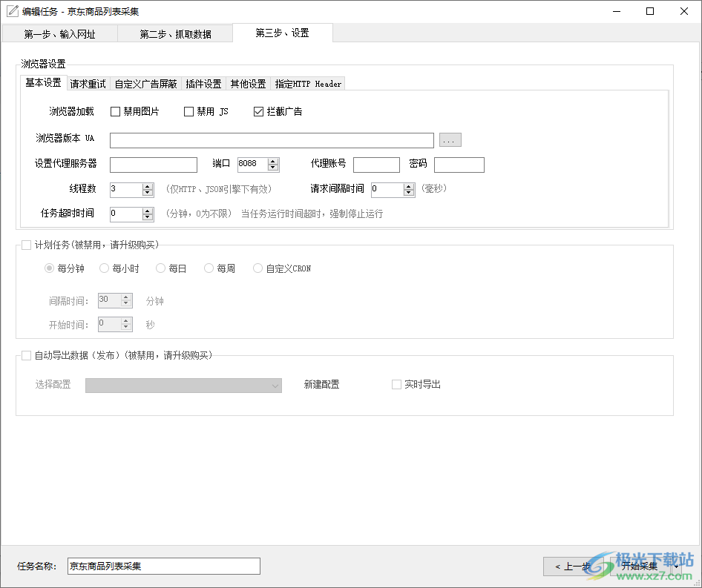Click the 编辑任务 pencil window icon
Viewport: 702px width, 588px height.
coord(13,11)
